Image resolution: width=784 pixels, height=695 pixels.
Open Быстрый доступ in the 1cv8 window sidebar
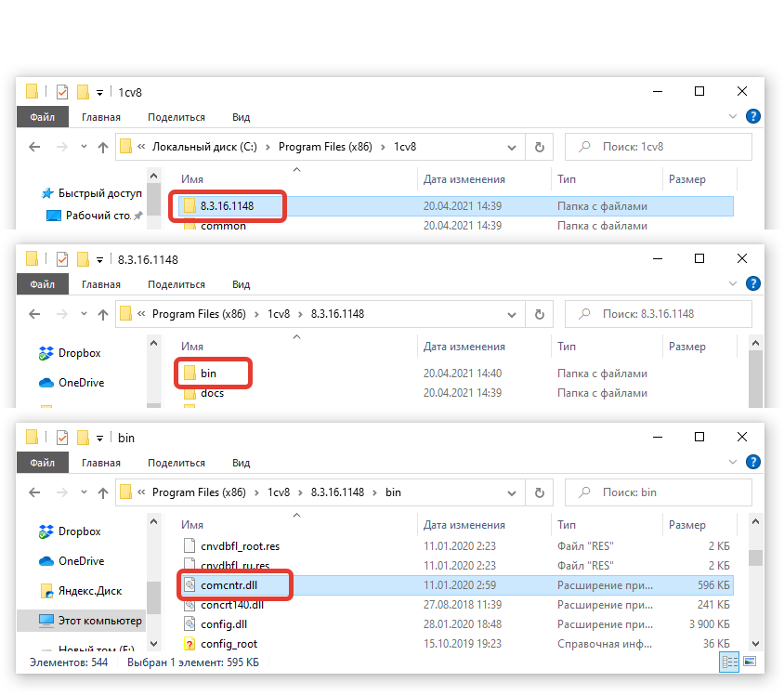[99, 193]
